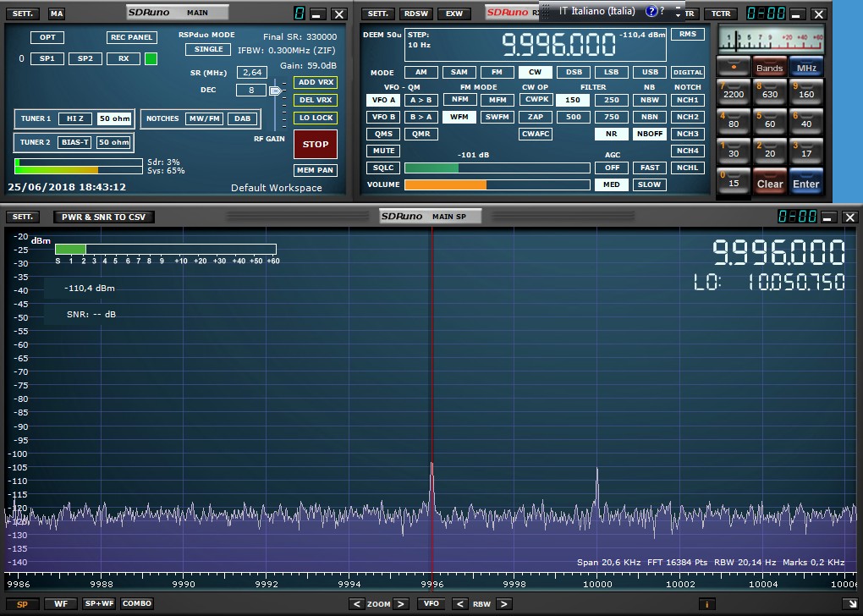Toggle MUTE audio
The height and width of the screenshot is (616, 863).
383,151
